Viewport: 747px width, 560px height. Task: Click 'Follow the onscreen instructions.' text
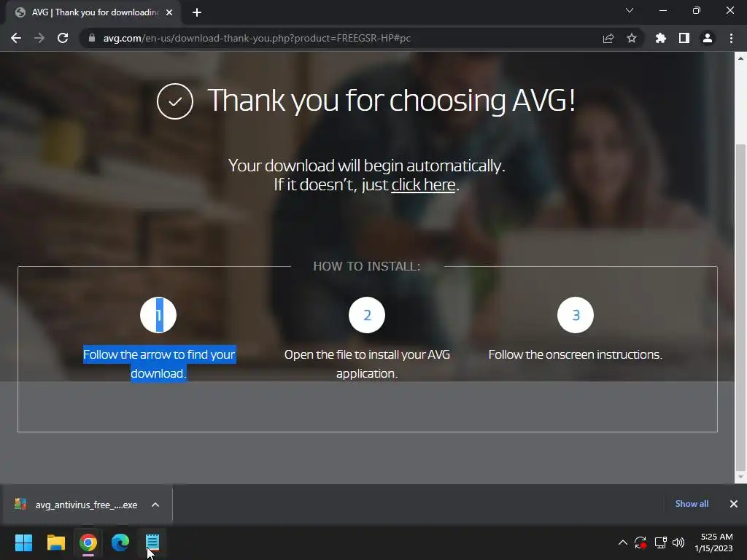[x=575, y=355]
